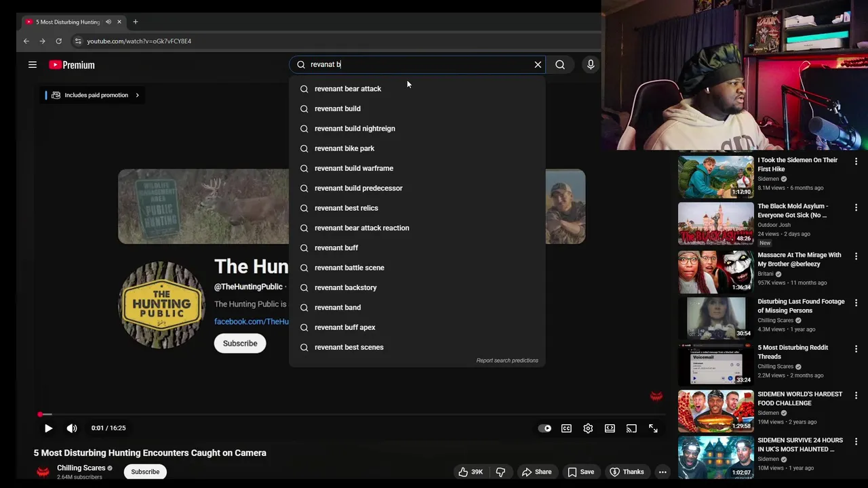This screenshot has width=868, height=488.
Task: Select suggestion revenant build
Action: (x=417, y=108)
